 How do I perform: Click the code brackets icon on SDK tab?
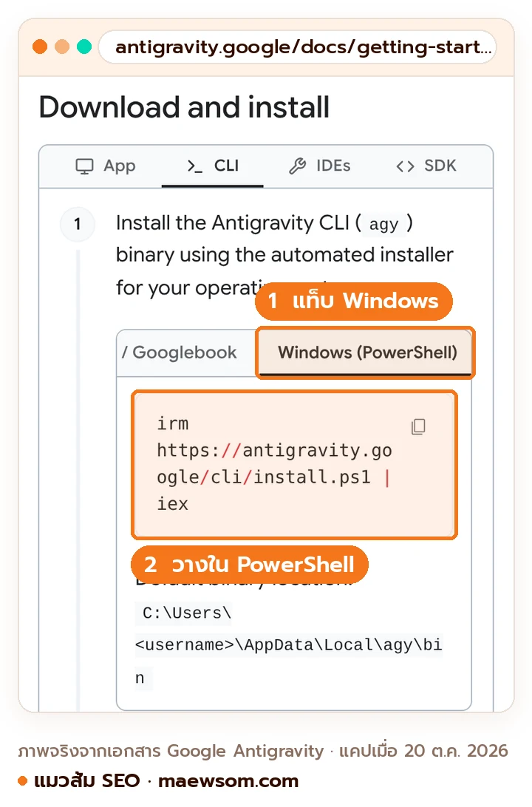pyautogui.click(x=406, y=166)
